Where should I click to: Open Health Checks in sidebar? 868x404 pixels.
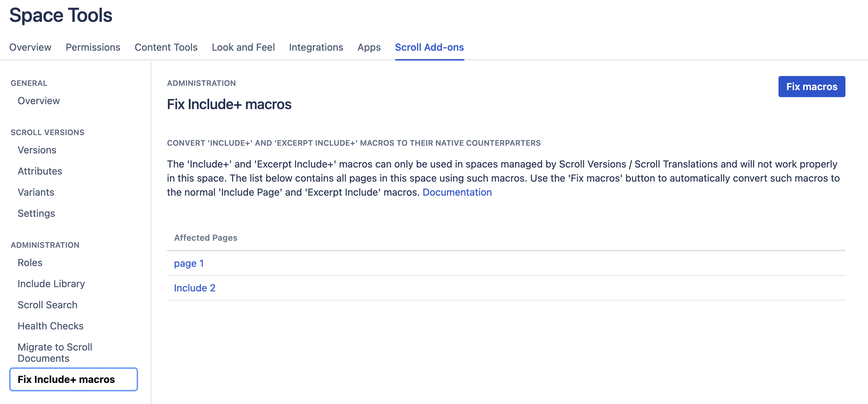click(x=50, y=326)
